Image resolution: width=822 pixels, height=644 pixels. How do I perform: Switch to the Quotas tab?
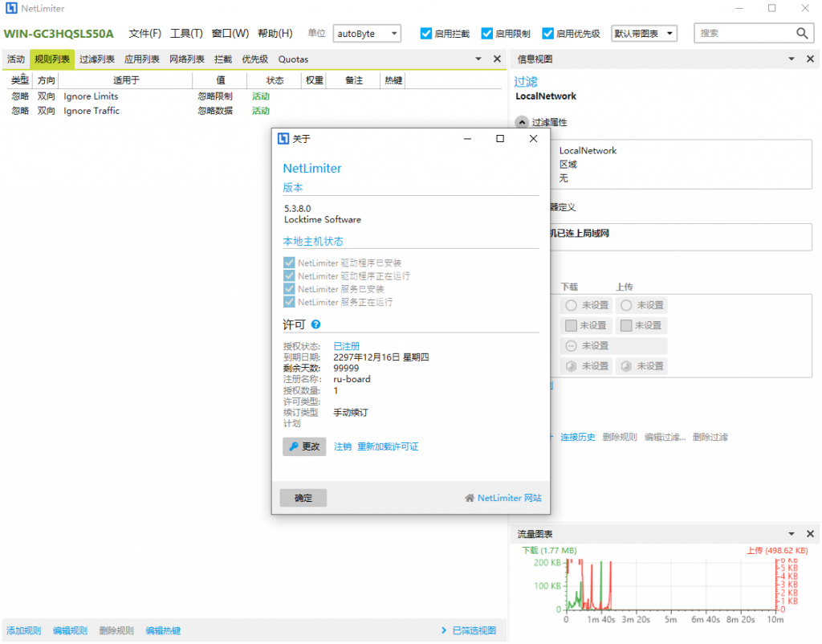293,59
